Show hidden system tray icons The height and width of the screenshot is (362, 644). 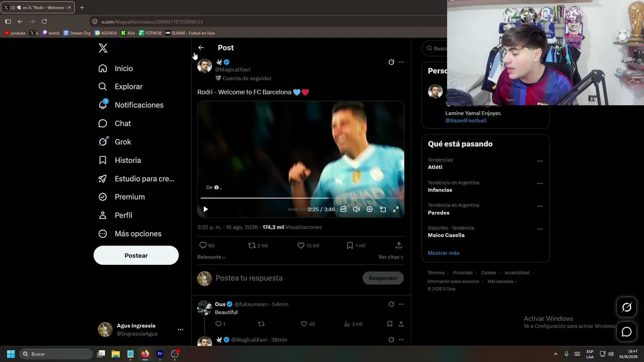555,354
